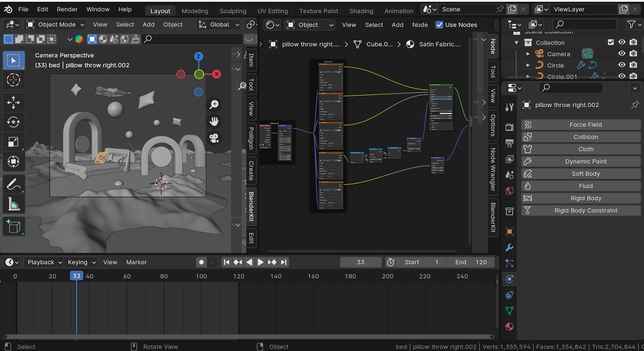Image resolution: width=644 pixels, height=351 pixels.
Task: Open the Object properties tab
Action: (x=509, y=232)
